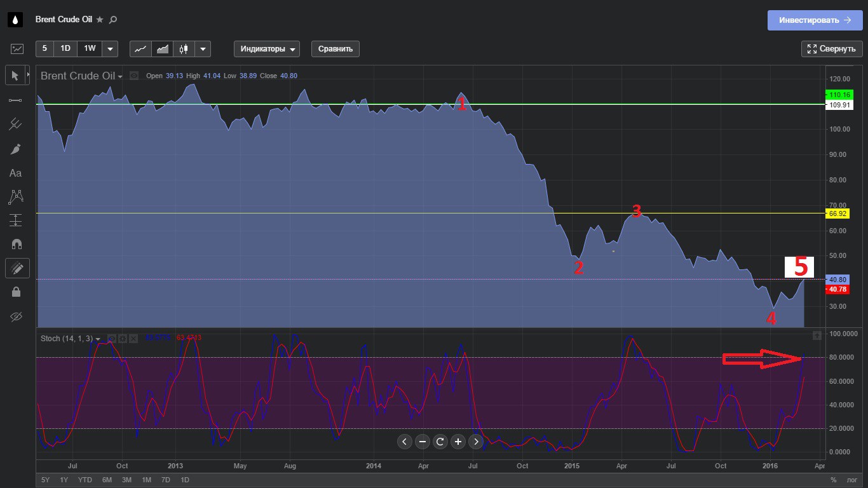The height and width of the screenshot is (488, 868).
Task: Select the price range measure tool
Action: pos(15,220)
